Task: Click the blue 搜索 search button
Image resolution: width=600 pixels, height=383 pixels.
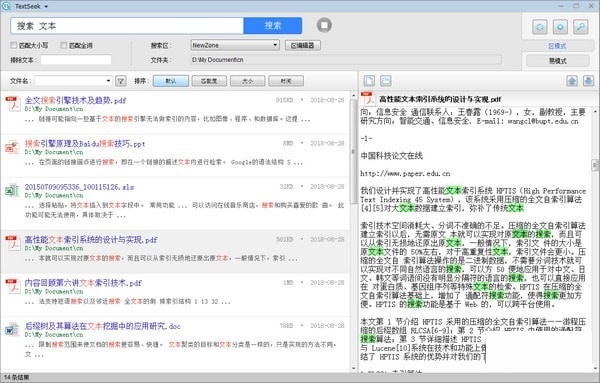Action: coord(272,26)
